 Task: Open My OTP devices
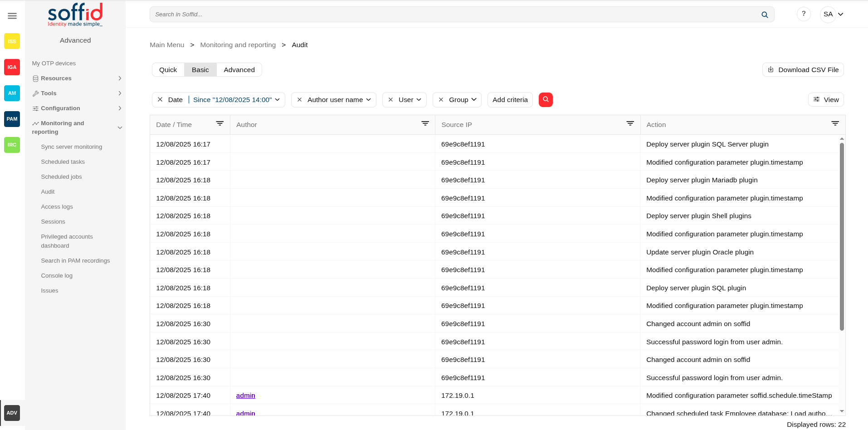[x=54, y=64]
